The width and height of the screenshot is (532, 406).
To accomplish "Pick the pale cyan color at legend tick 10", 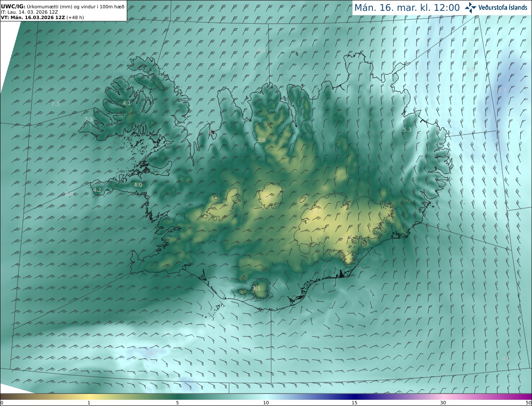I will [x=266, y=397].
